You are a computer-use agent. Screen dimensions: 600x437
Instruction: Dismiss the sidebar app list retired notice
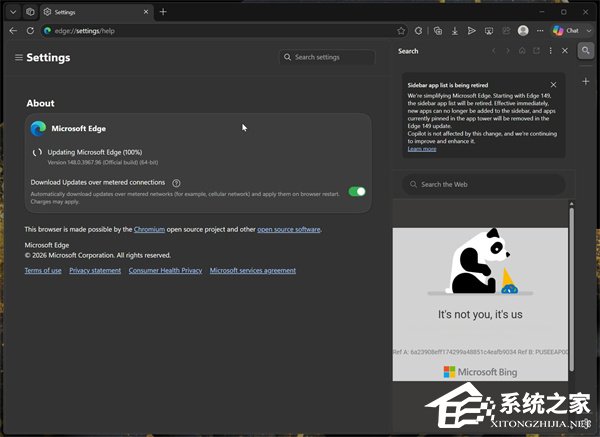(x=553, y=85)
